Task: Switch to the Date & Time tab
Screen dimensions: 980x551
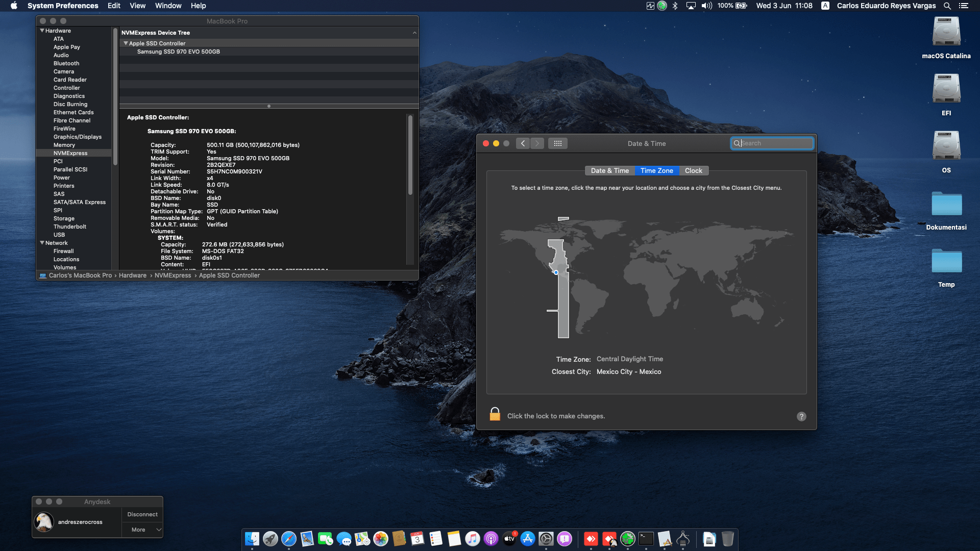Action: coord(609,171)
